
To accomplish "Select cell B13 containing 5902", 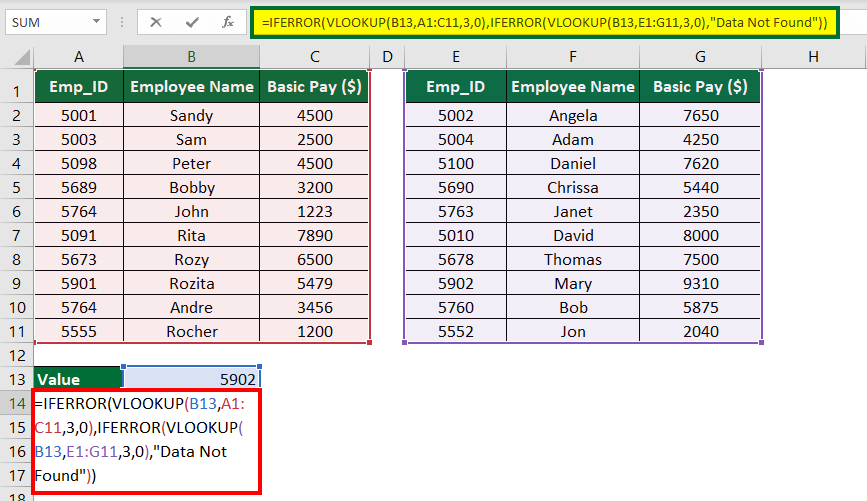I will coord(191,379).
